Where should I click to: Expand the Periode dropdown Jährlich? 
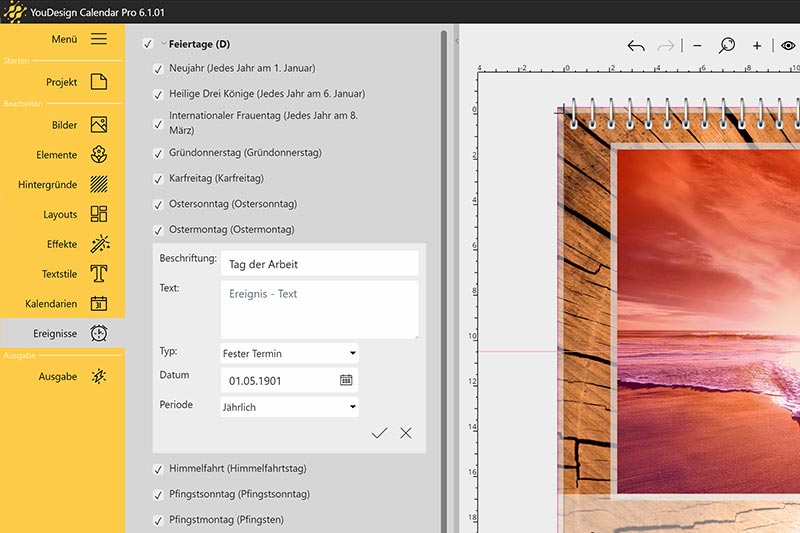tap(289, 407)
